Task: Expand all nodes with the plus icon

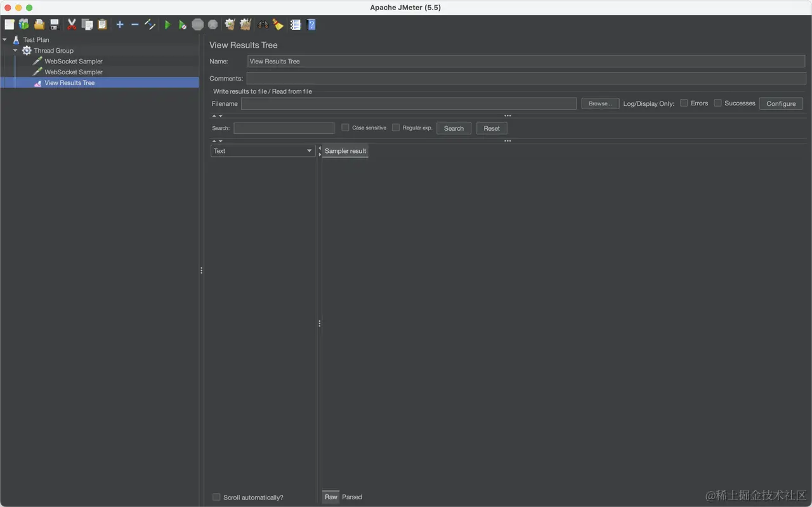Action: tap(120, 25)
